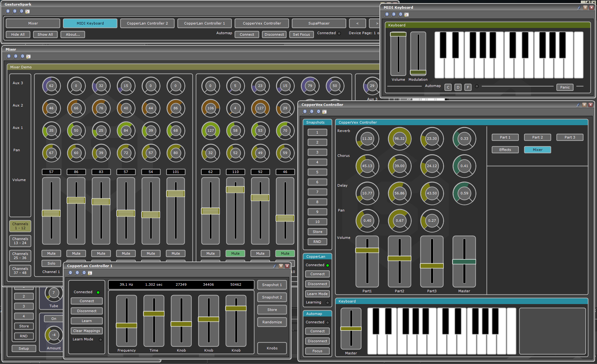Switch to the Mixer tab in the GestureSpark tab bar
597x364 pixels.
[x=33, y=23]
